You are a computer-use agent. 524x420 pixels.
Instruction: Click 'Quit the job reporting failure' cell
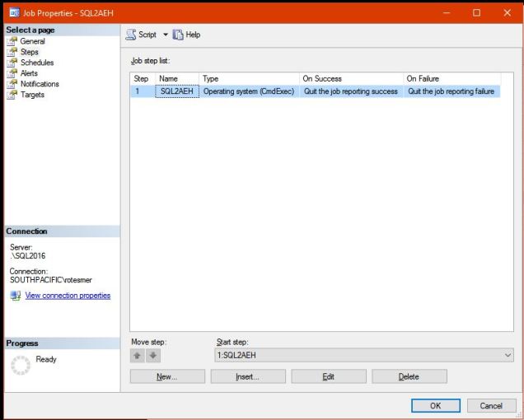coord(451,91)
